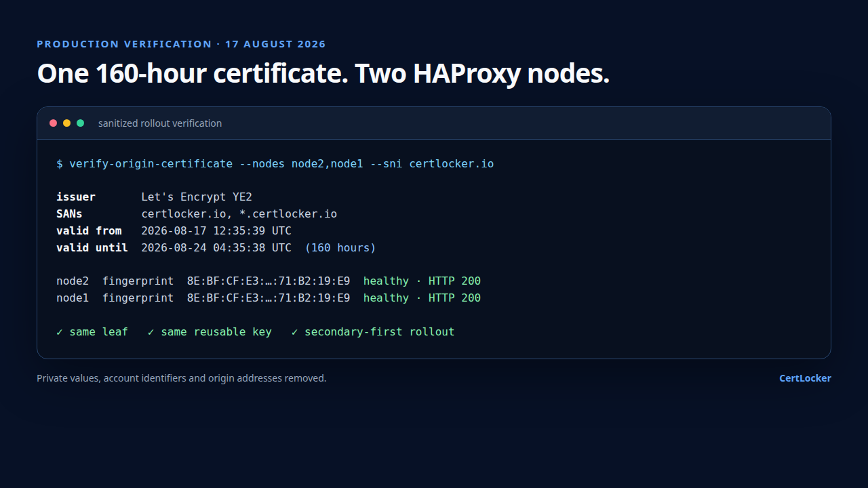The height and width of the screenshot is (488, 868).
Task: Click 'PRODUCTION VERIFICATION · 17 AUGUST 2026' overline
Action: click(x=181, y=44)
